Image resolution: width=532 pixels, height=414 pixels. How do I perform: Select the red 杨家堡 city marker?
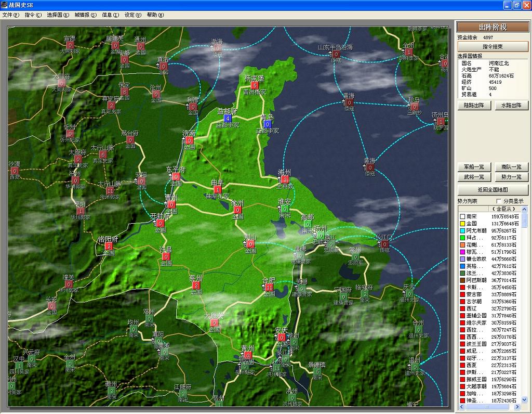pyautogui.click(x=254, y=85)
